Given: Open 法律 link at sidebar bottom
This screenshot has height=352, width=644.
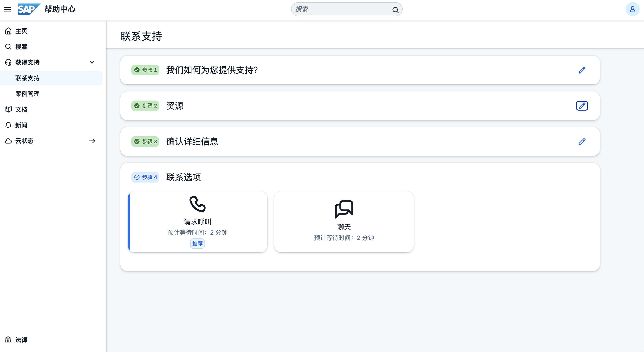Looking at the screenshot, I should (x=21, y=340).
